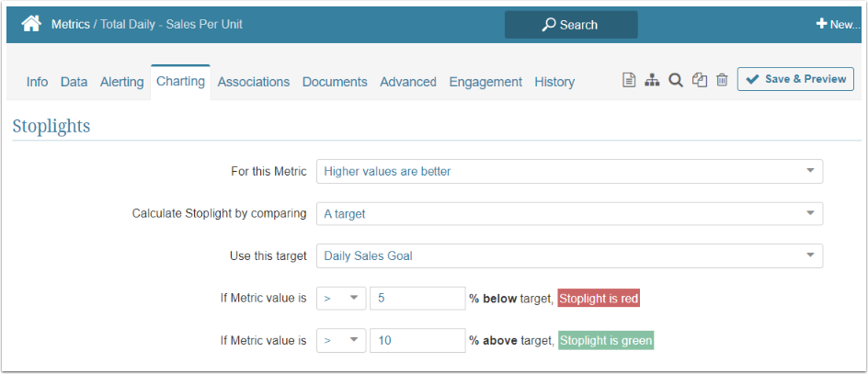
Task: Open the New menu with plus icon
Action: [837, 25]
